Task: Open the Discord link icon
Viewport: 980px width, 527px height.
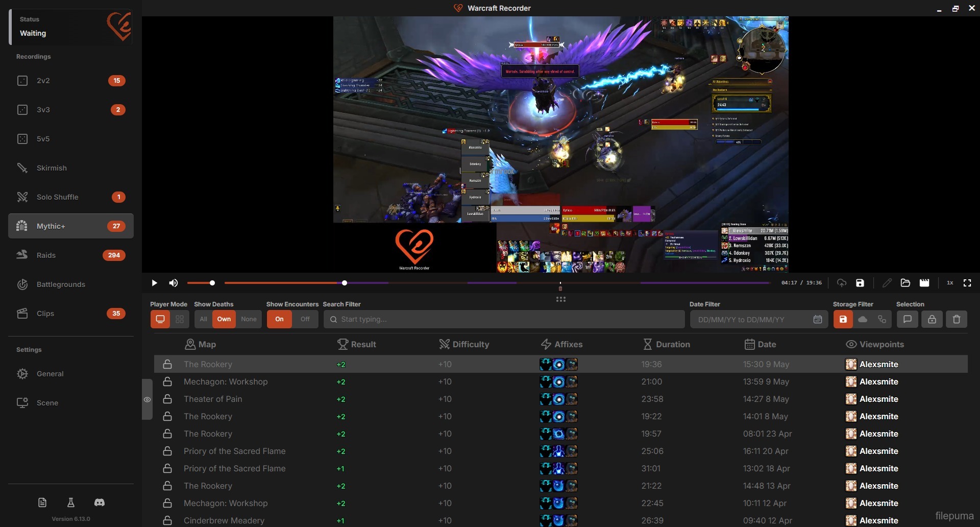Action: click(100, 502)
